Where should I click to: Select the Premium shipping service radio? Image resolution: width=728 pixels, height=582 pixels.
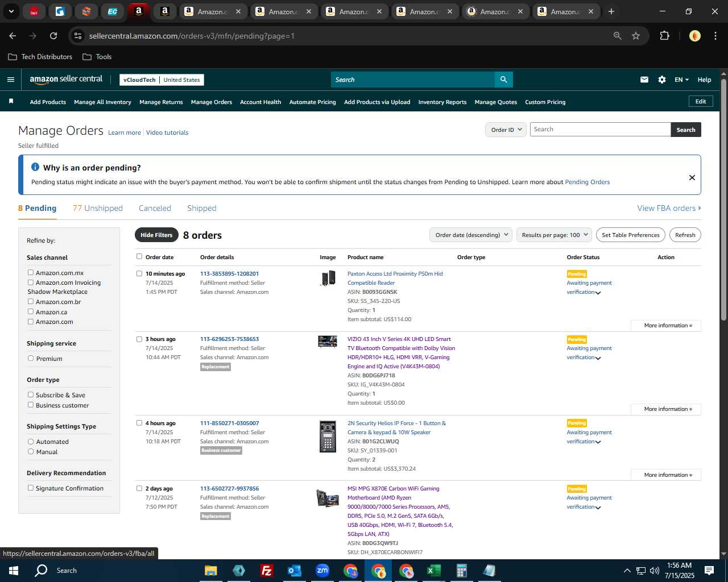[31, 358]
